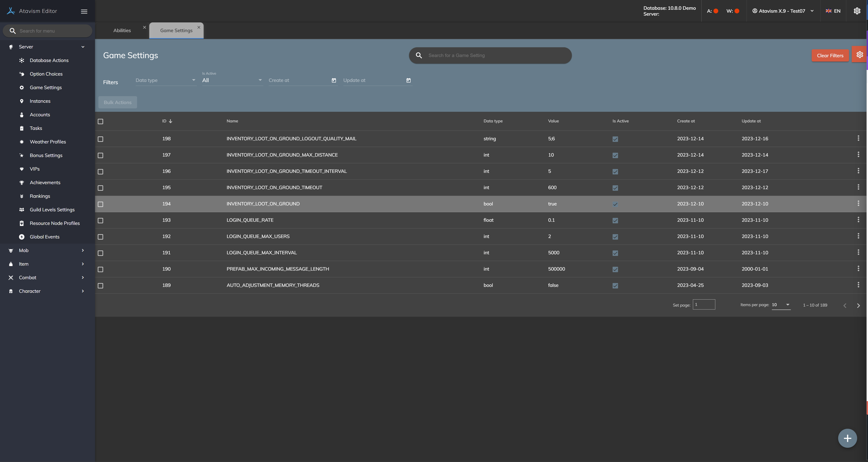Click the hamburger menu icon beside Atavism Editor

(84, 11)
